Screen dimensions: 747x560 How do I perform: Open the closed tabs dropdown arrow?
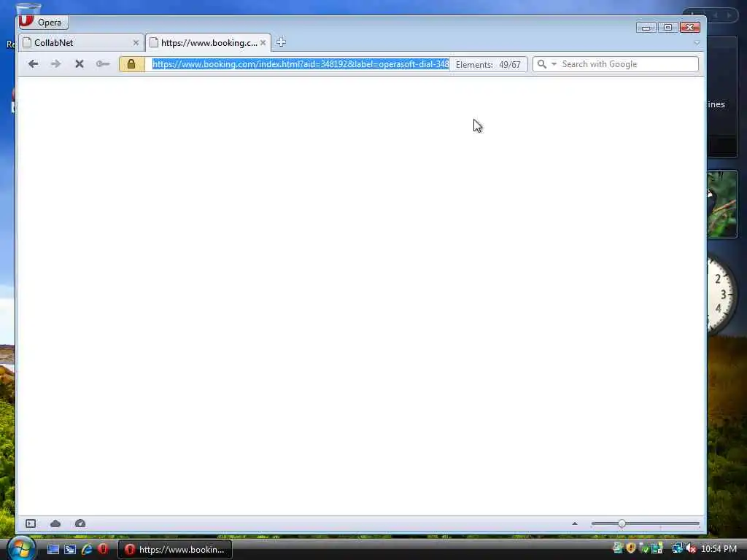tap(697, 43)
